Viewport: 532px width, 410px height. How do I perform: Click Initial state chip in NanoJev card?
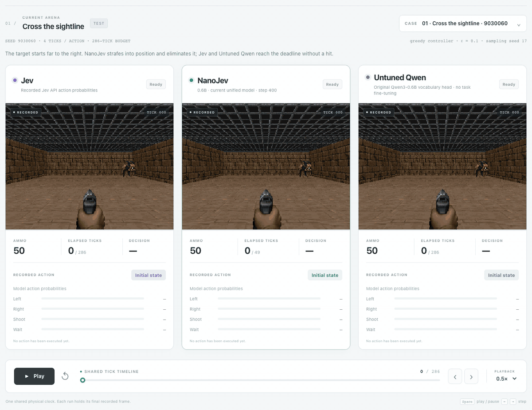325,275
